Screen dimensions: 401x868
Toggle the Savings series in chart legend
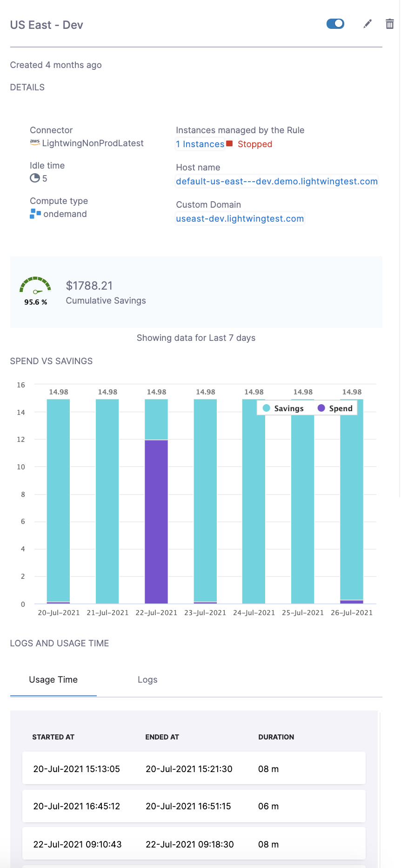(x=283, y=408)
